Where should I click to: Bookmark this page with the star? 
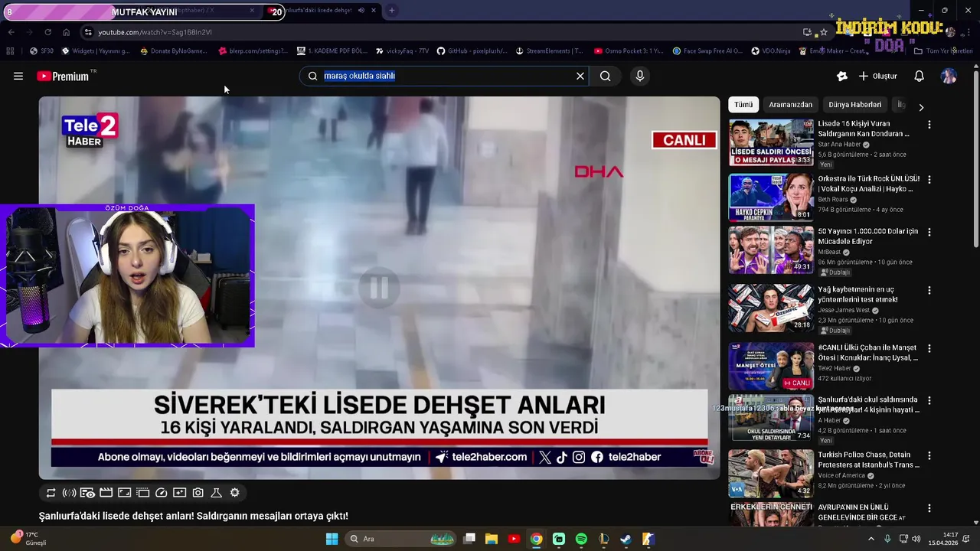pyautogui.click(x=824, y=32)
